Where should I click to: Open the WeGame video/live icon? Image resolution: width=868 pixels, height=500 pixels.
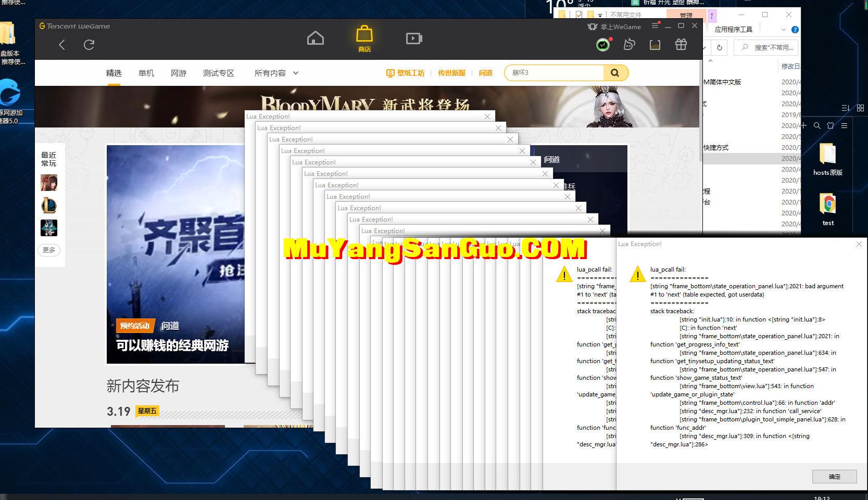click(414, 38)
